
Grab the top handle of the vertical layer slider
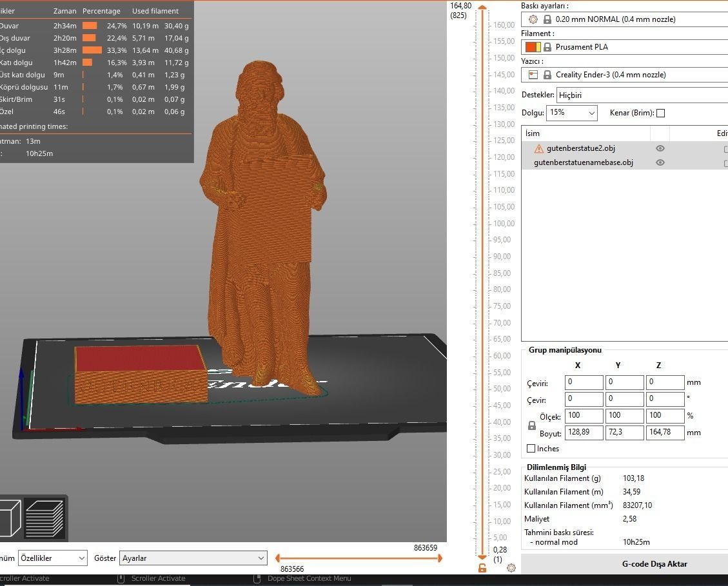coord(482,8)
